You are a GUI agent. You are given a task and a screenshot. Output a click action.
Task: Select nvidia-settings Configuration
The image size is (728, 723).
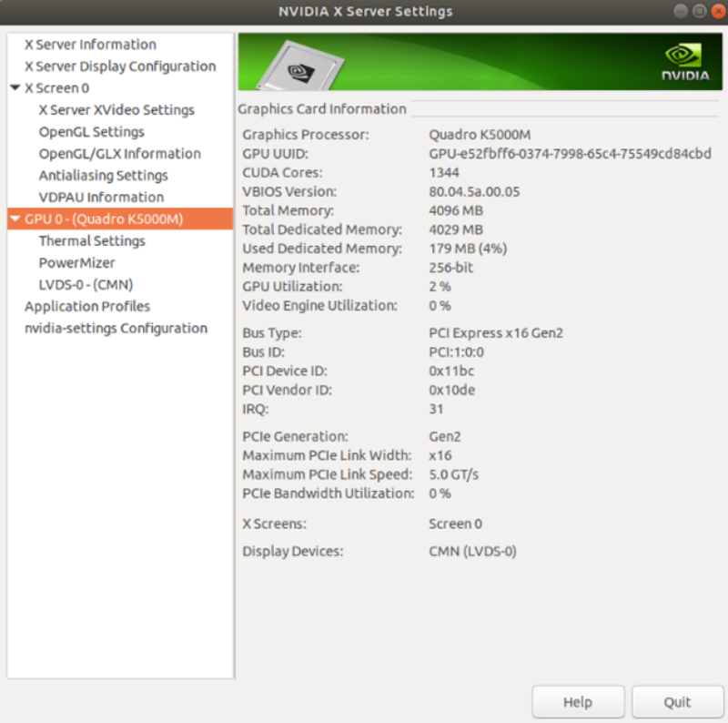(116, 329)
